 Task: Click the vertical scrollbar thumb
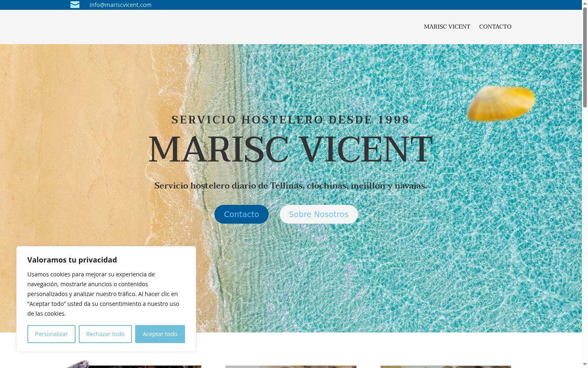pos(585,57)
